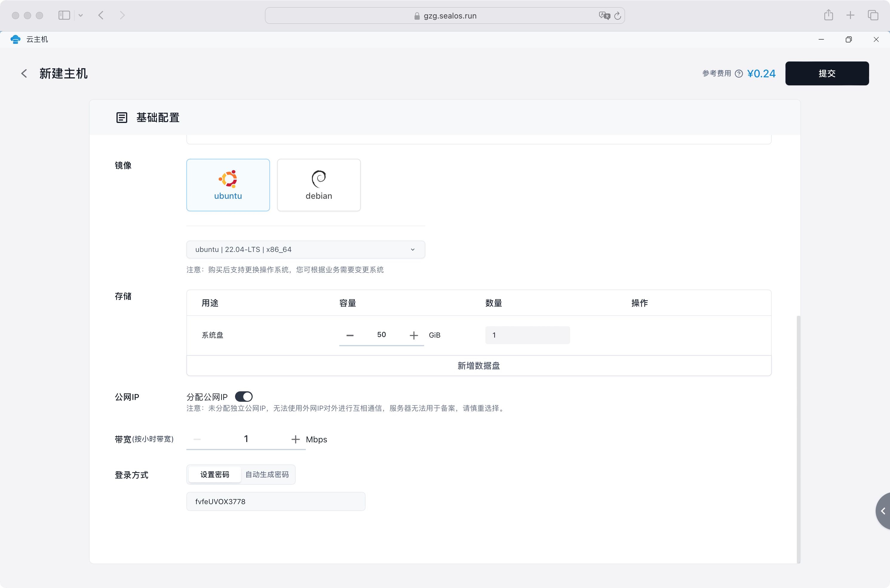Click the browser back arrow
Viewport: 890px width, 588px height.
(x=101, y=16)
